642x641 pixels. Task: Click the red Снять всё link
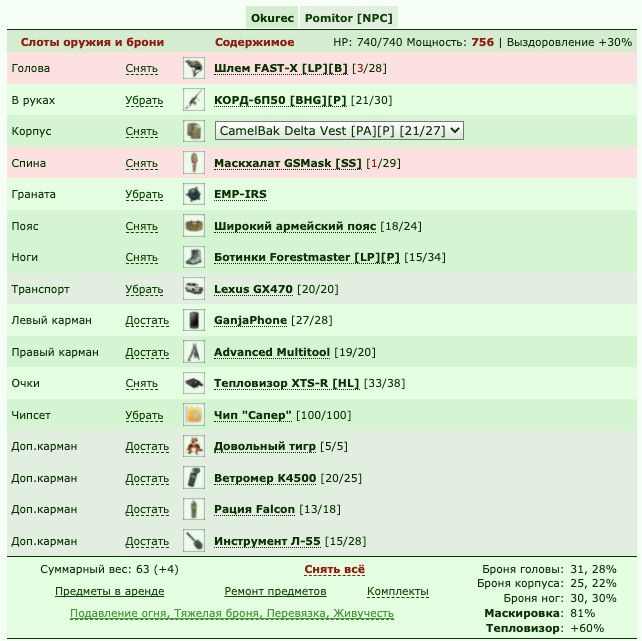click(x=335, y=570)
